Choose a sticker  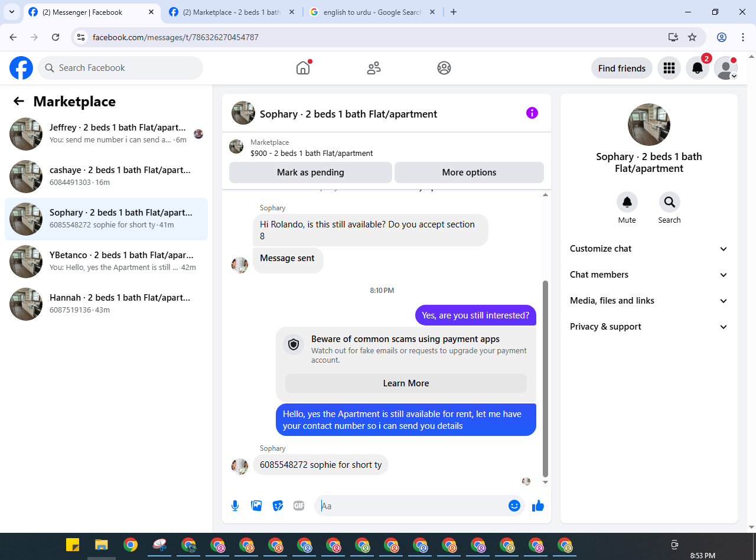coord(278,506)
